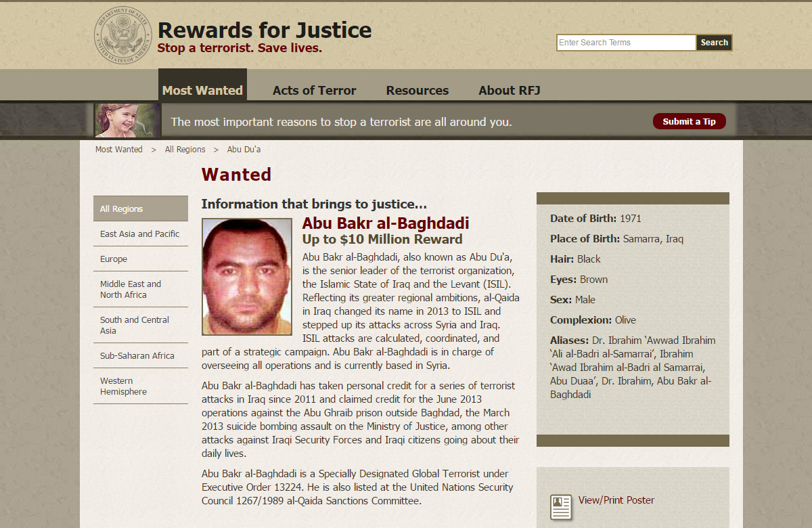Screen dimensions: 812x528
Task: Select Western Hemisphere region
Action: point(141,386)
